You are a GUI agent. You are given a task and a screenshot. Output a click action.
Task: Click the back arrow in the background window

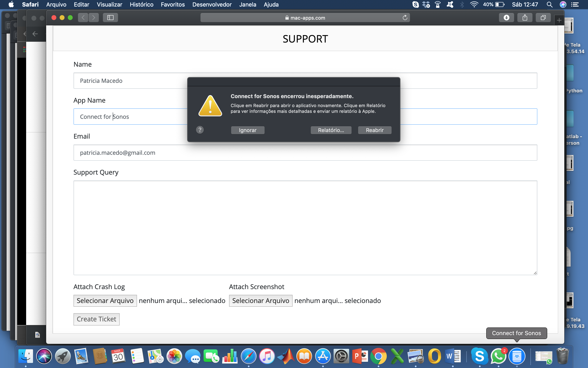(x=35, y=34)
